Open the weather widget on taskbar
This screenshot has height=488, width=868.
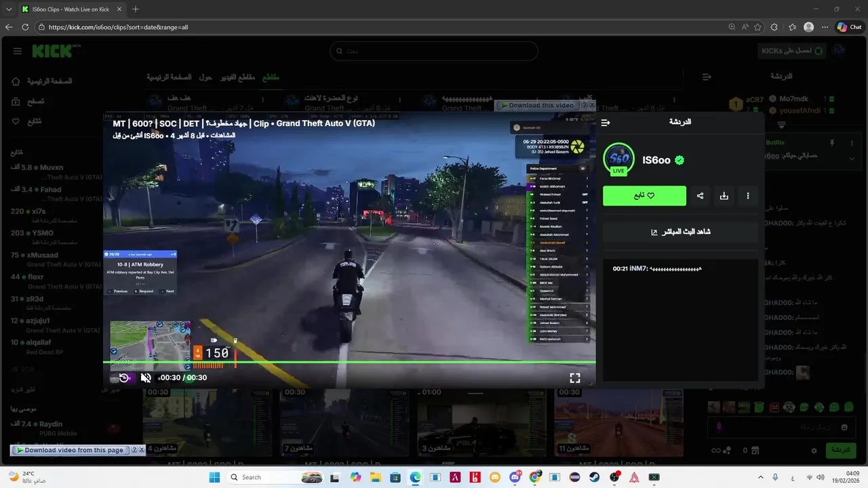click(27, 477)
